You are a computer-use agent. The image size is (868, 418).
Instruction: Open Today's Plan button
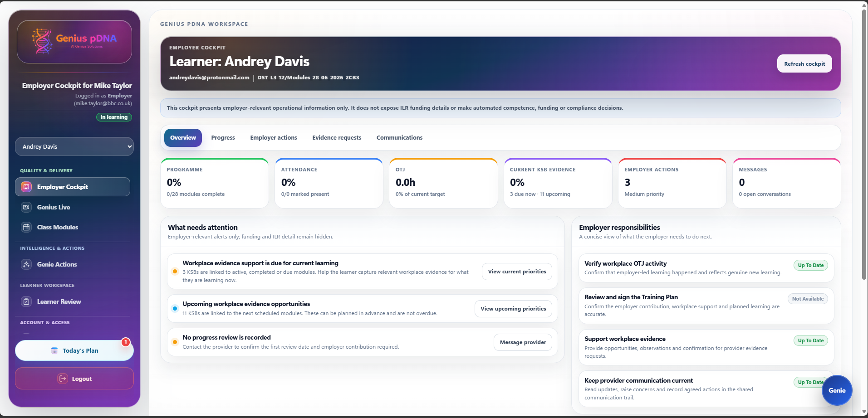[74, 350]
